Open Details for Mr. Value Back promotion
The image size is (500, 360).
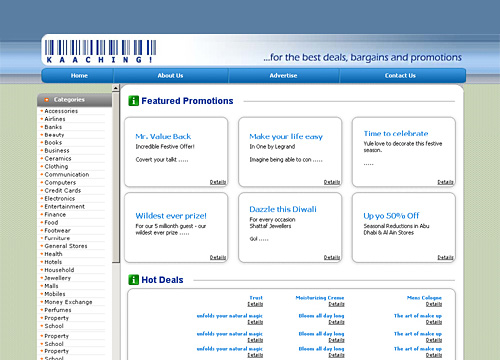pyautogui.click(x=218, y=182)
